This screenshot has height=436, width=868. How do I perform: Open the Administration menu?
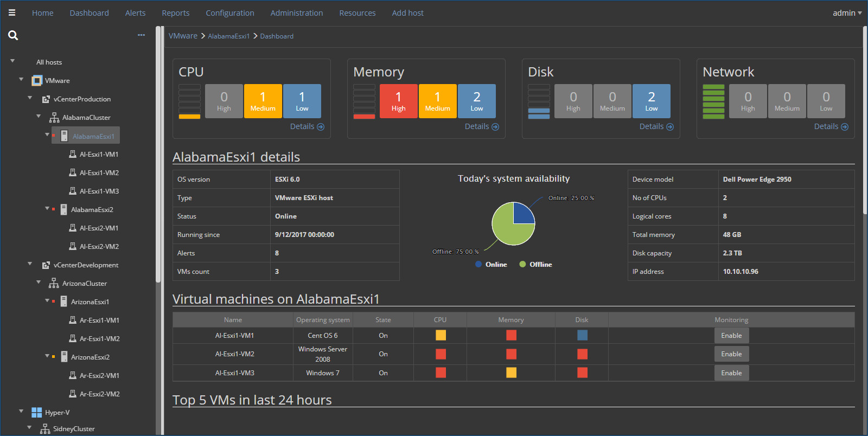point(297,13)
